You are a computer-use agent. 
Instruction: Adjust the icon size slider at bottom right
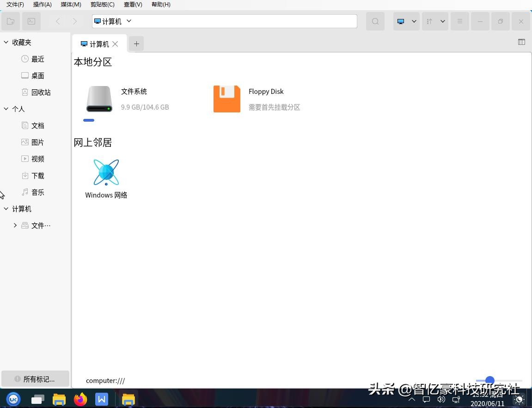(489, 380)
